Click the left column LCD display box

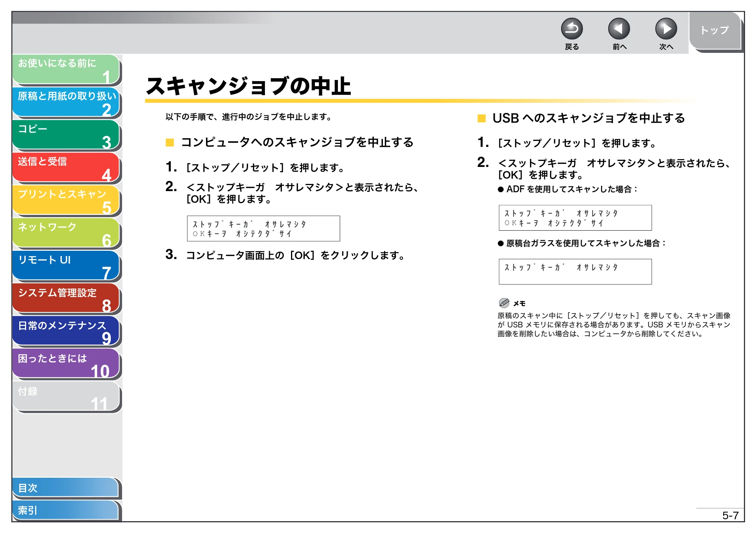pyautogui.click(x=263, y=228)
